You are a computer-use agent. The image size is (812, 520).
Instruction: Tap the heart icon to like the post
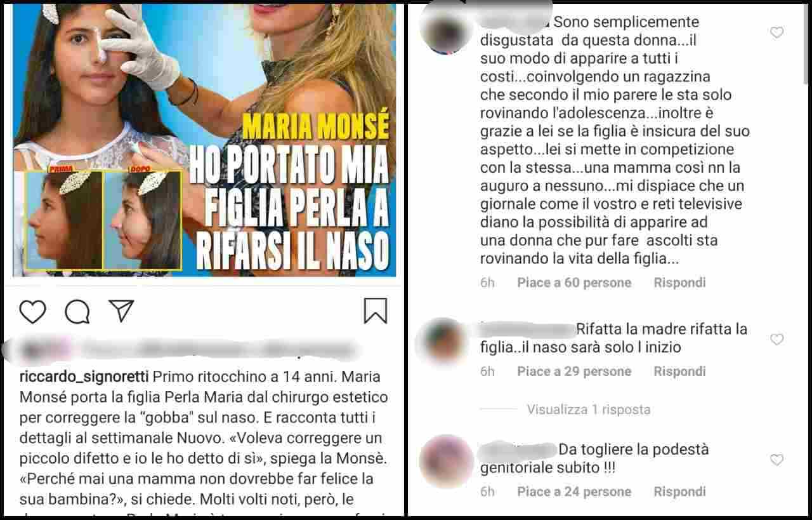pyautogui.click(x=32, y=311)
